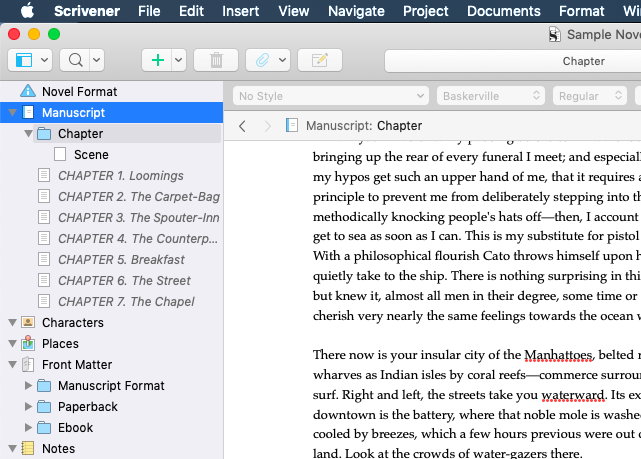Click the Chapter quick search field
Image resolution: width=641 pixels, height=459 pixels.
point(513,61)
